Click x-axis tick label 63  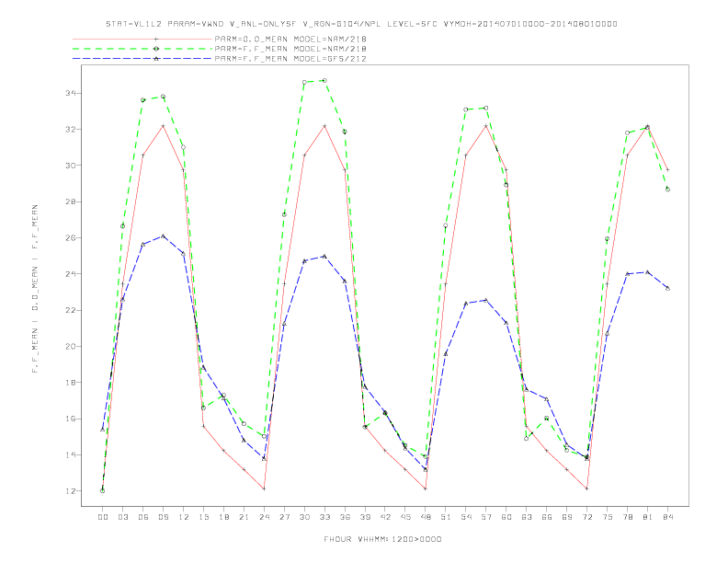coord(527,517)
